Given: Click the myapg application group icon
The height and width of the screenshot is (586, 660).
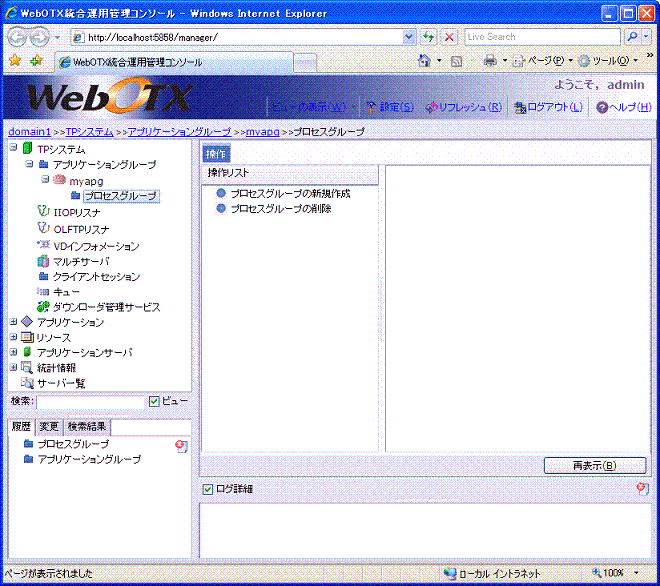Looking at the screenshot, I should tap(59, 180).
